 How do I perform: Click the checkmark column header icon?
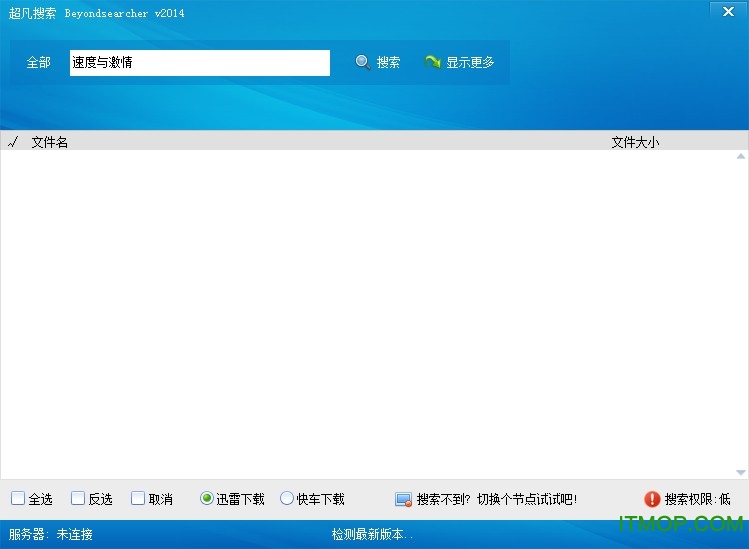(x=13, y=142)
